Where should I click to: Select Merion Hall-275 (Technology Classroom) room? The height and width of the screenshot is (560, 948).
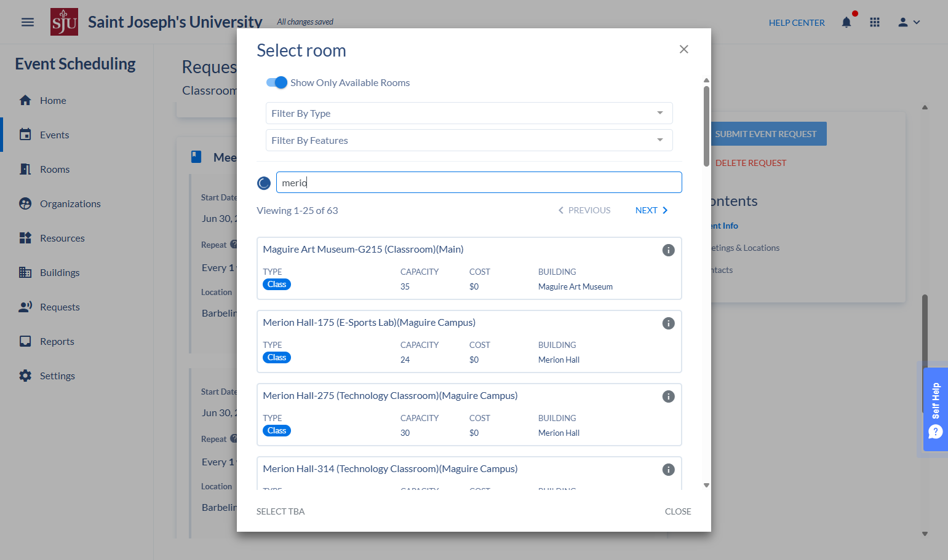(469, 414)
